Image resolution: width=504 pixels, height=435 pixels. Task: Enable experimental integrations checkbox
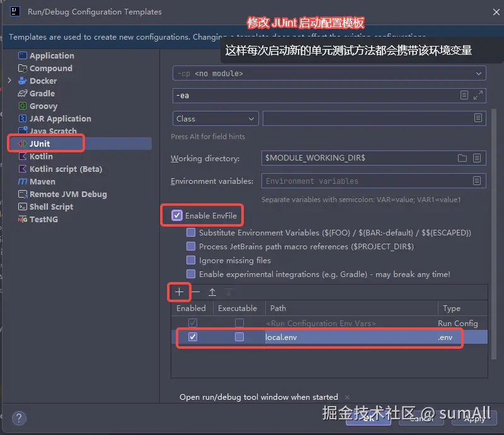(191, 274)
